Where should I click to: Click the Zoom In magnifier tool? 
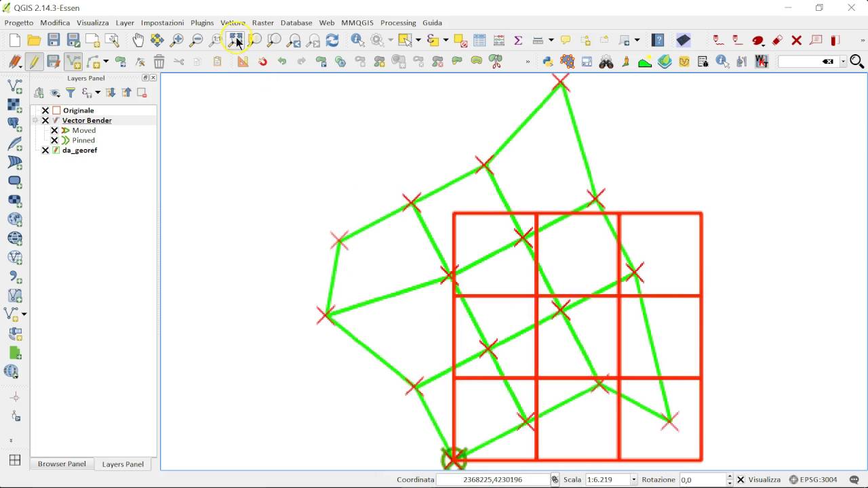click(x=176, y=41)
